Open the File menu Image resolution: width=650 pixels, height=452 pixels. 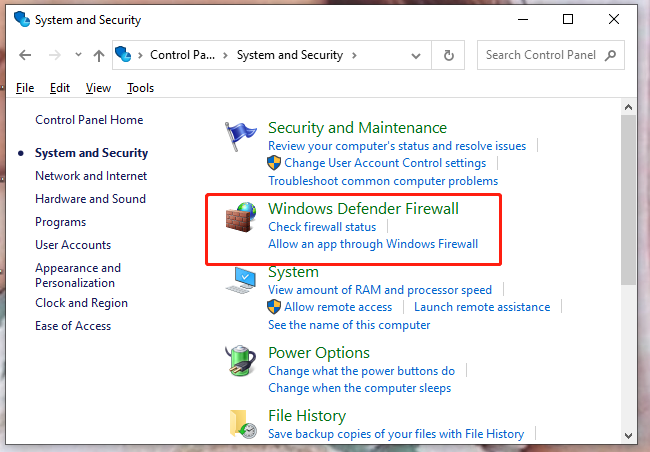(x=25, y=88)
